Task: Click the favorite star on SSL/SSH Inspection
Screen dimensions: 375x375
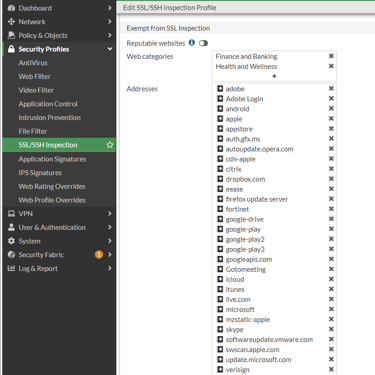Action: 110,145
